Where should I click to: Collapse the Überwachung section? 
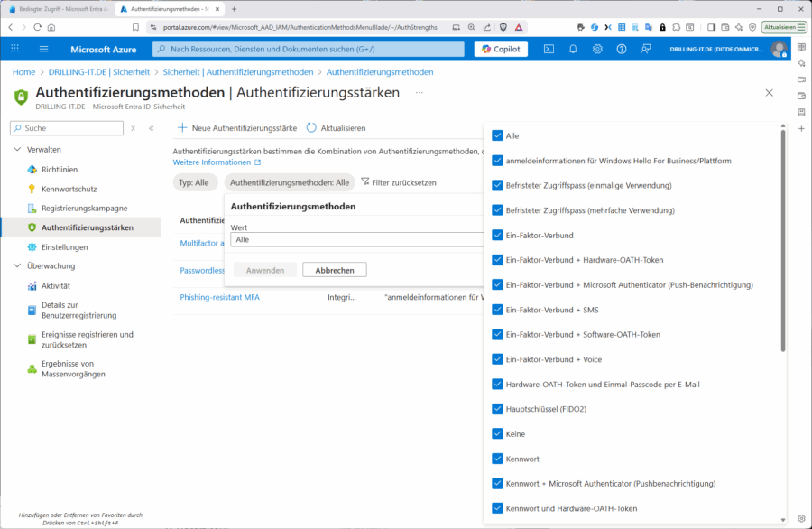[x=17, y=265]
